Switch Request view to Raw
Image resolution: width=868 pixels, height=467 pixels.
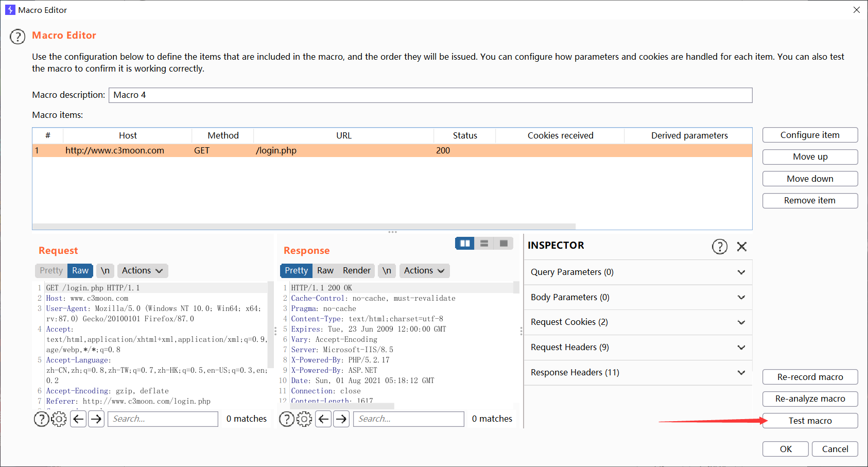point(80,271)
